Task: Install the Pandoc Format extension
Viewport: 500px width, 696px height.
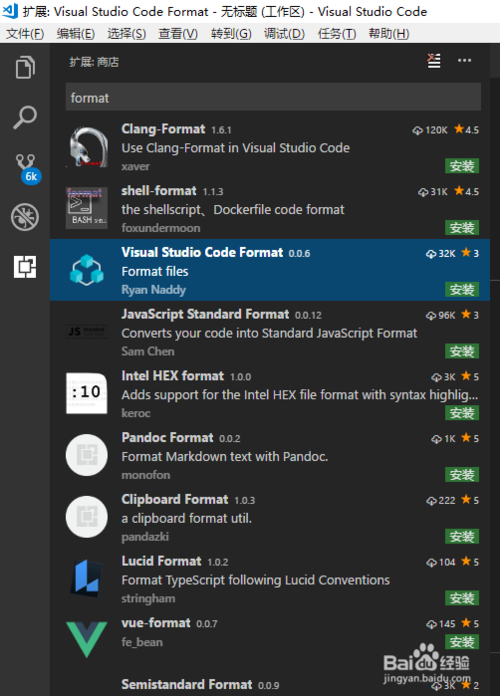Action: point(462,475)
